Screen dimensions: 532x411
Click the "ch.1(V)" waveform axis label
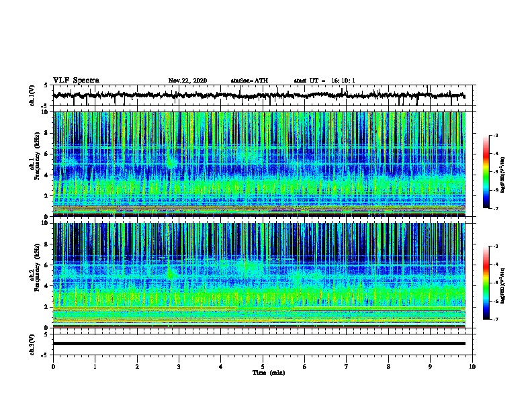32,95
